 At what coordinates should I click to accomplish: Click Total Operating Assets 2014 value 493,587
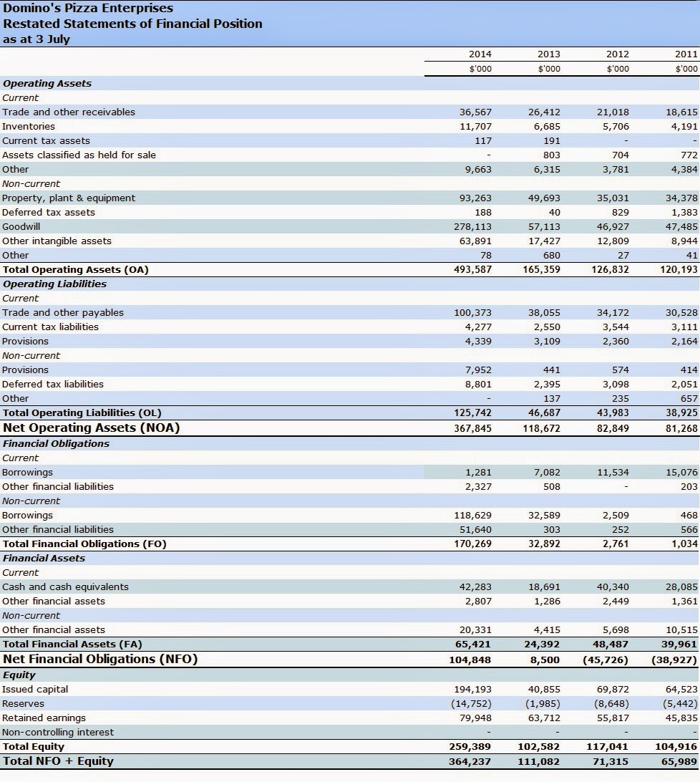coord(472,269)
